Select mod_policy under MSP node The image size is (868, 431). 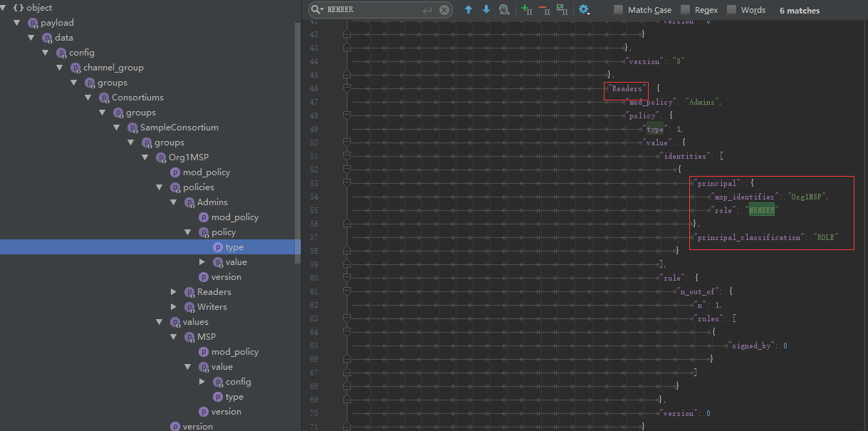click(x=234, y=352)
